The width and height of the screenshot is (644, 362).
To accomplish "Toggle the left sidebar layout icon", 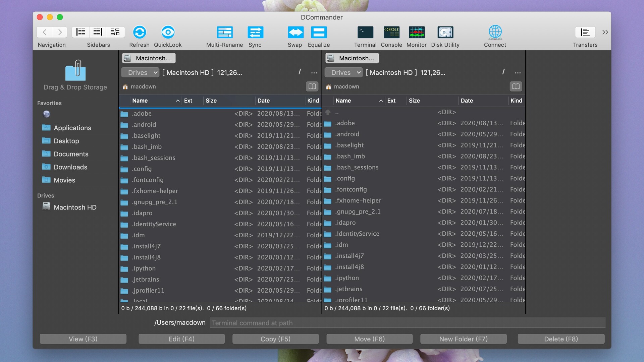I will click(x=80, y=32).
